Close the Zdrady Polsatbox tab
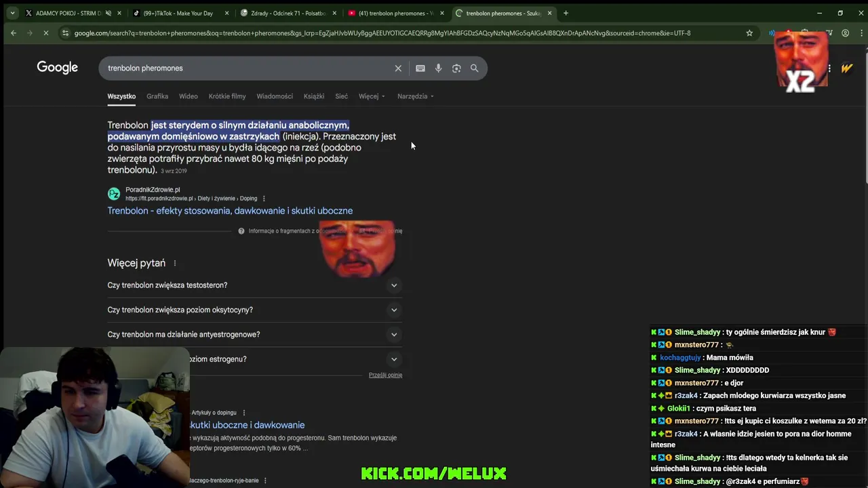The width and height of the screenshot is (868, 488). [x=334, y=13]
